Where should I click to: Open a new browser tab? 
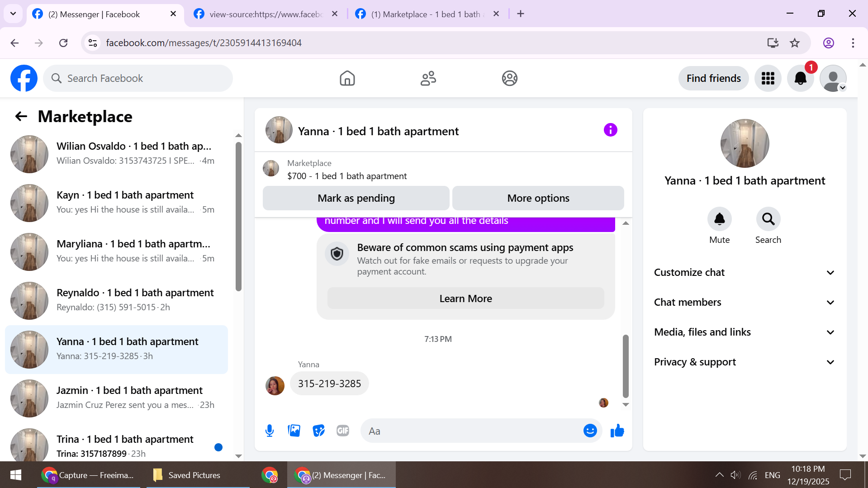point(521,14)
